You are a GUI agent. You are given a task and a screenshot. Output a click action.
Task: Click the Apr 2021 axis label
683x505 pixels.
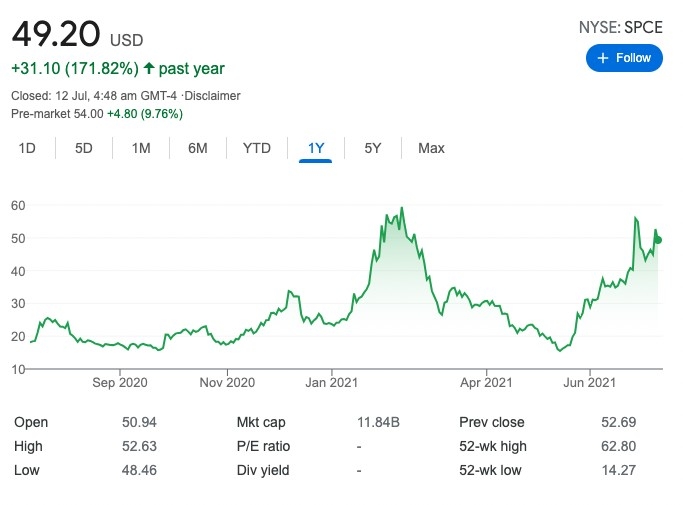(x=486, y=383)
